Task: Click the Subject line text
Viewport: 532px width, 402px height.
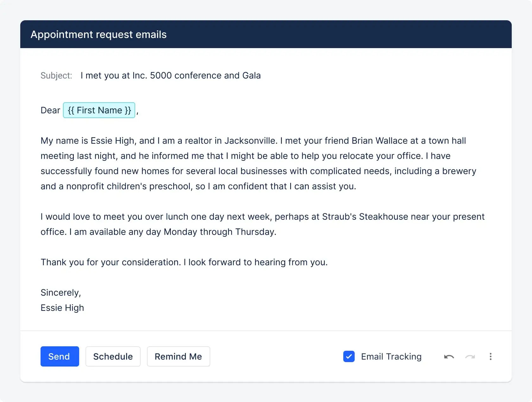Action: click(x=171, y=75)
